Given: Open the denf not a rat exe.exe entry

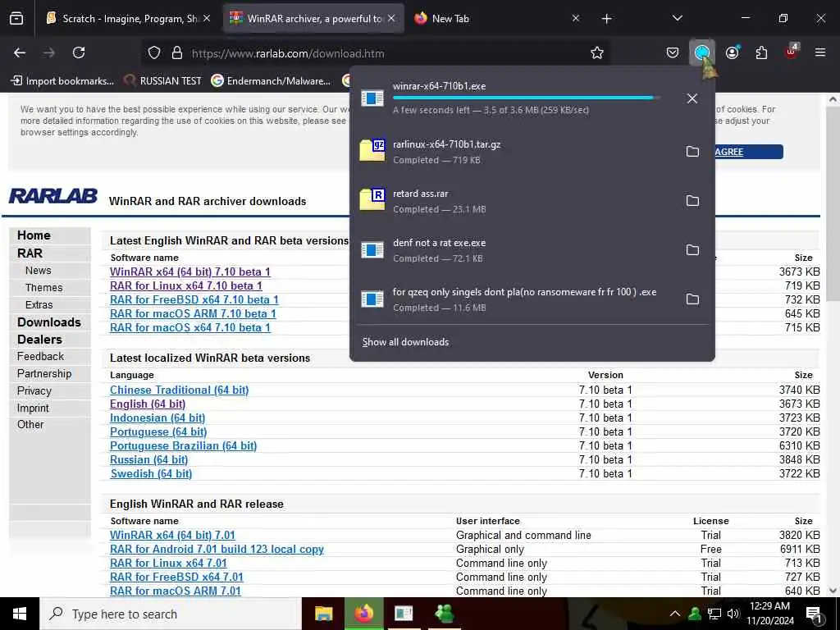Looking at the screenshot, I should [x=514, y=250].
